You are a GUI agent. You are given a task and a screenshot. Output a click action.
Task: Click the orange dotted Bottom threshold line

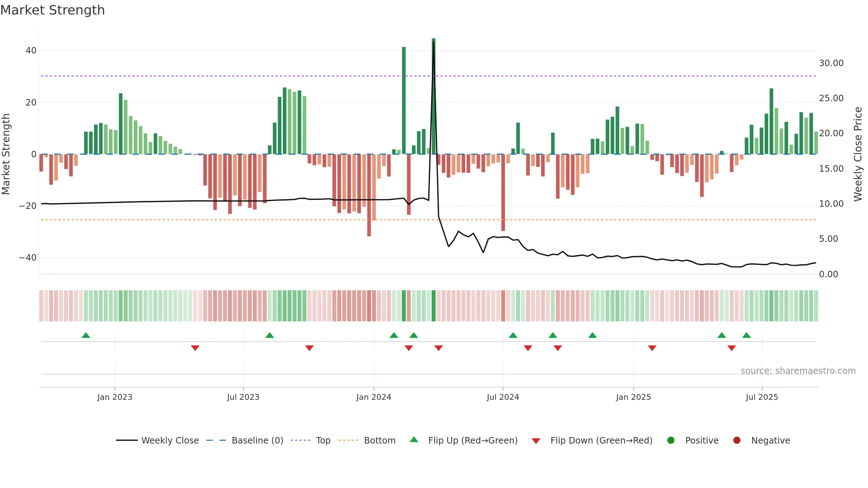pos(429,220)
